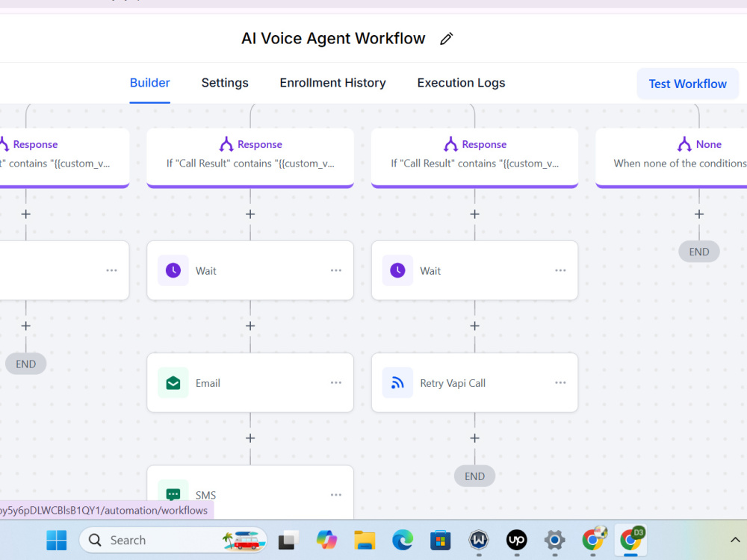Viewport: 747px width, 560px height.
Task: Open more options for SMS step
Action: [x=336, y=495]
